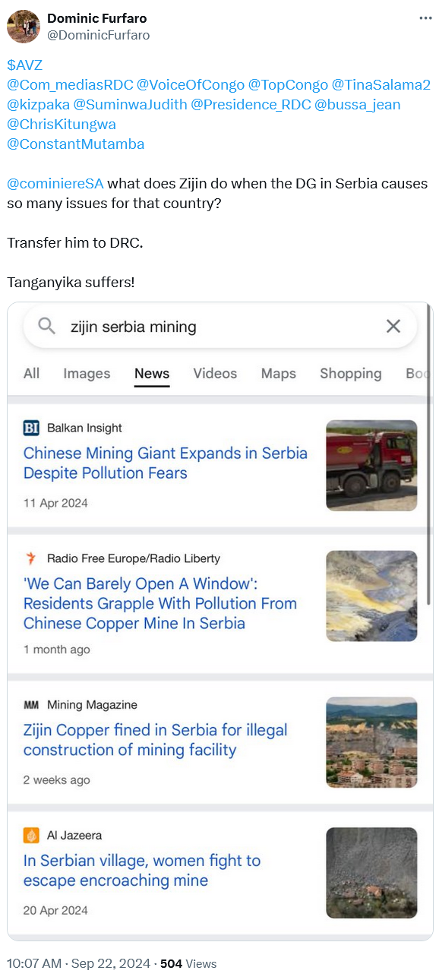Open the @cominiereSA mention link
The height and width of the screenshot is (980, 439).
[x=55, y=184]
